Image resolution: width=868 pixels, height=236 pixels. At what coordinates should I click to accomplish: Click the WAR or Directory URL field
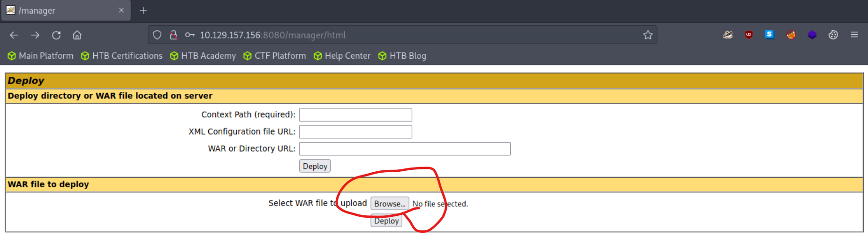click(x=405, y=149)
